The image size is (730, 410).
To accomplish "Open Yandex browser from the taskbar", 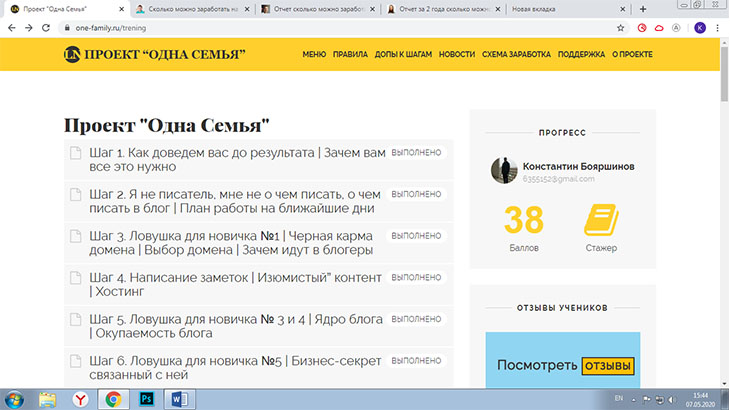I will [x=79, y=399].
